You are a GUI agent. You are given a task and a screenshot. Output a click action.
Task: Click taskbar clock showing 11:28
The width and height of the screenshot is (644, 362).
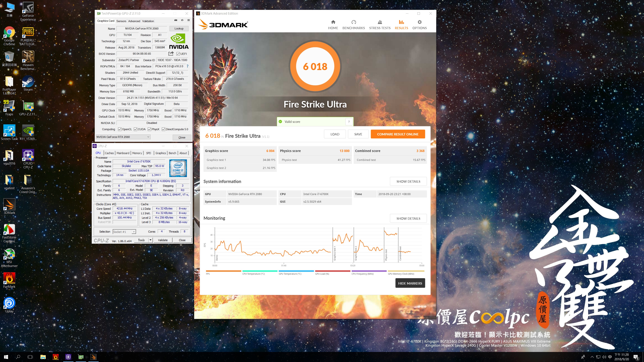622,357
